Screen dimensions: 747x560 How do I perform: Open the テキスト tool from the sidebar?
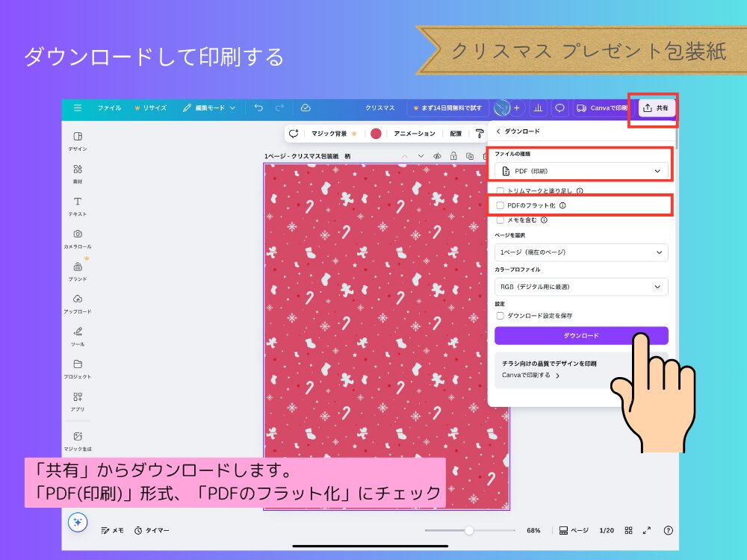pyautogui.click(x=77, y=203)
